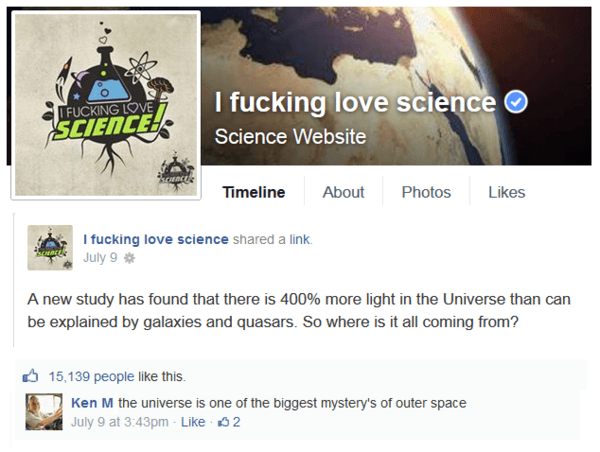Click the thumbs-up icon beside 15,139 people
The height and width of the screenshot is (452, 600).
click(31, 376)
